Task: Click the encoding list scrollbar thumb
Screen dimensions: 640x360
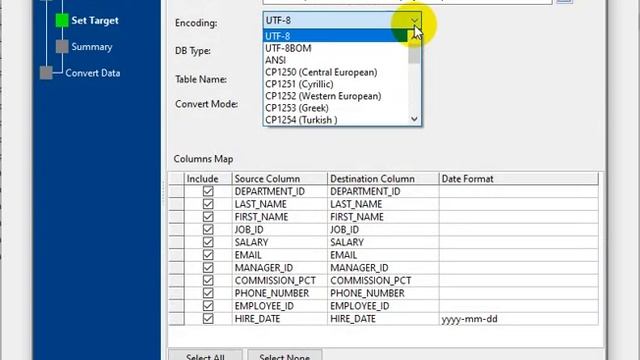Action: click(x=414, y=52)
